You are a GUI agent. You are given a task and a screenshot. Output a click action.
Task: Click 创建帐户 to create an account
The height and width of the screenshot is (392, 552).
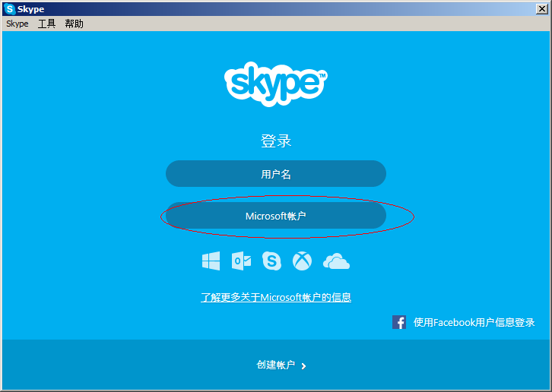tap(276, 365)
